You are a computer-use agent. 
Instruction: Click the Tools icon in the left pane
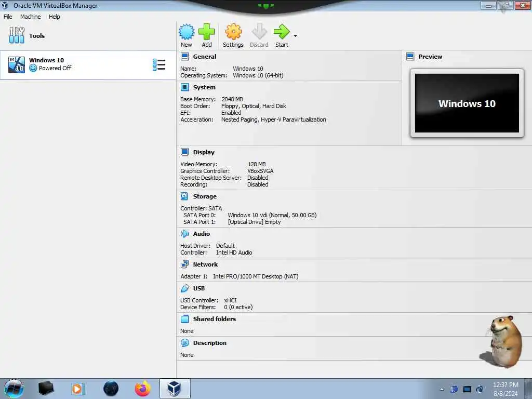17,35
